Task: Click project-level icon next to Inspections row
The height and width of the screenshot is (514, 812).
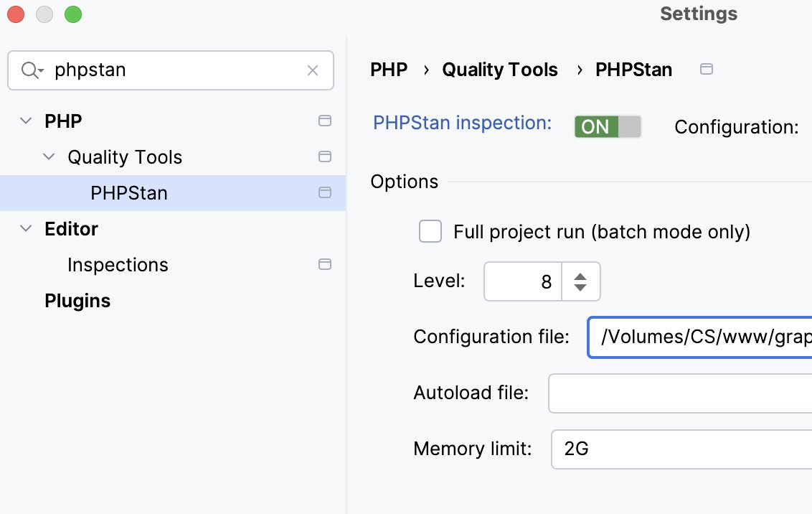Action: [325, 264]
